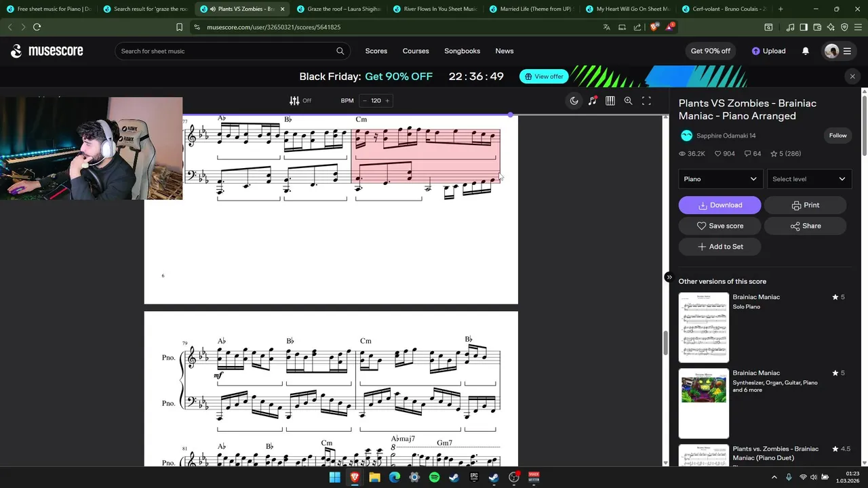The width and height of the screenshot is (868, 488).
Task: Open Spotify from the taskbar
Action: point(434,477)
